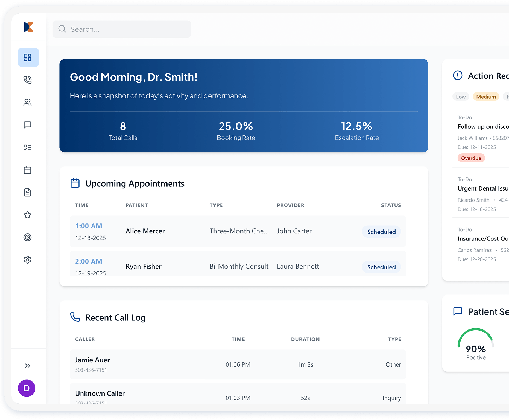Open the Goals target icon
This screenshot has width=509, height=420.
point(28,237)
